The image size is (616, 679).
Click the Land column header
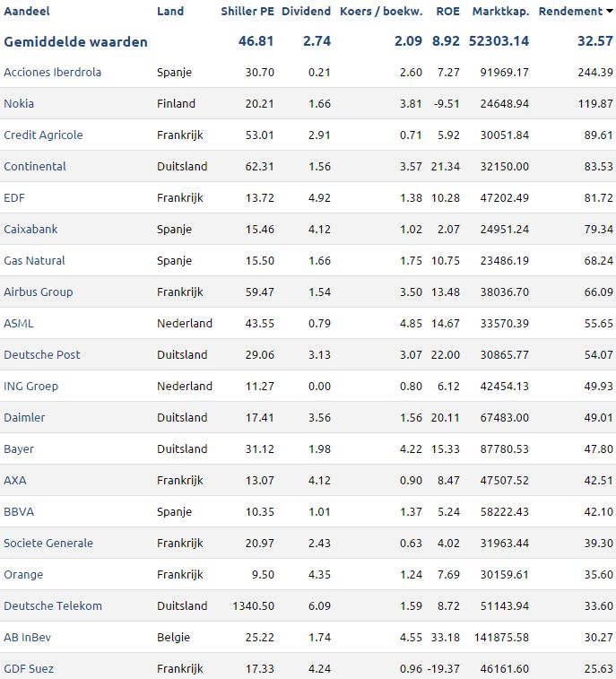(170, 12)
